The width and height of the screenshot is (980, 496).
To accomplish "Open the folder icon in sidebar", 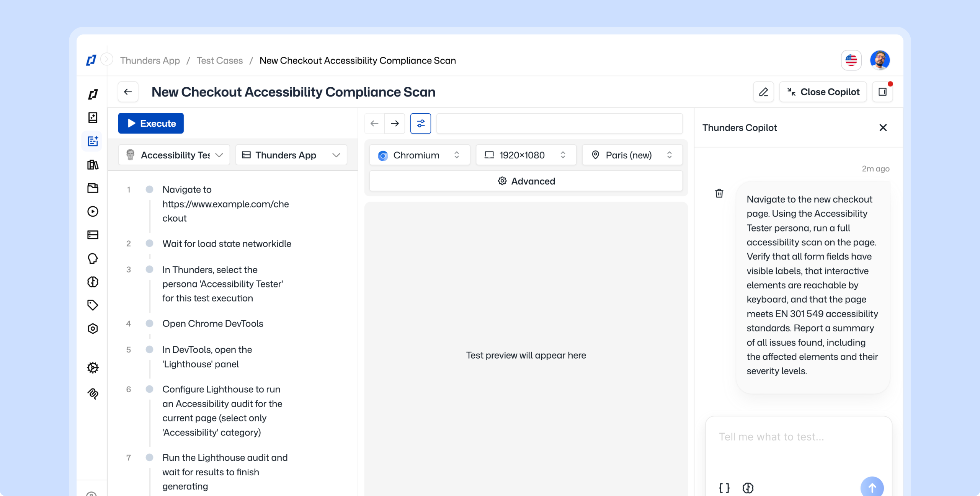I will 93,188.
